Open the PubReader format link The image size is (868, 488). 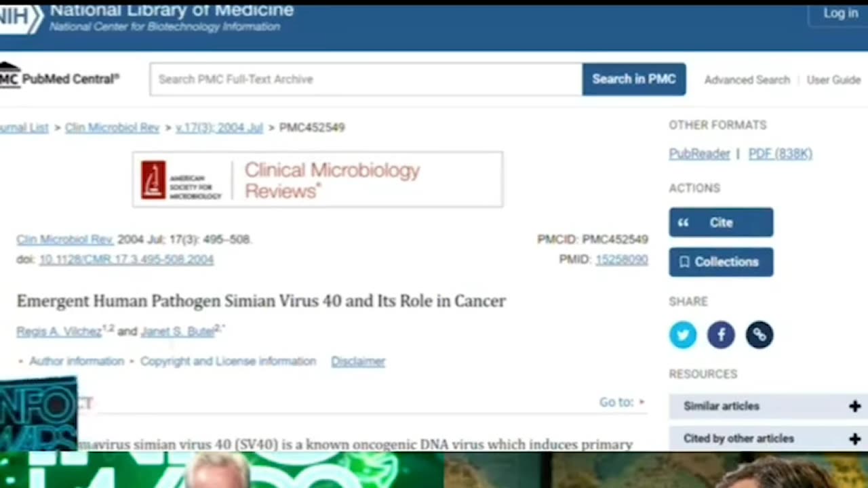699,154
